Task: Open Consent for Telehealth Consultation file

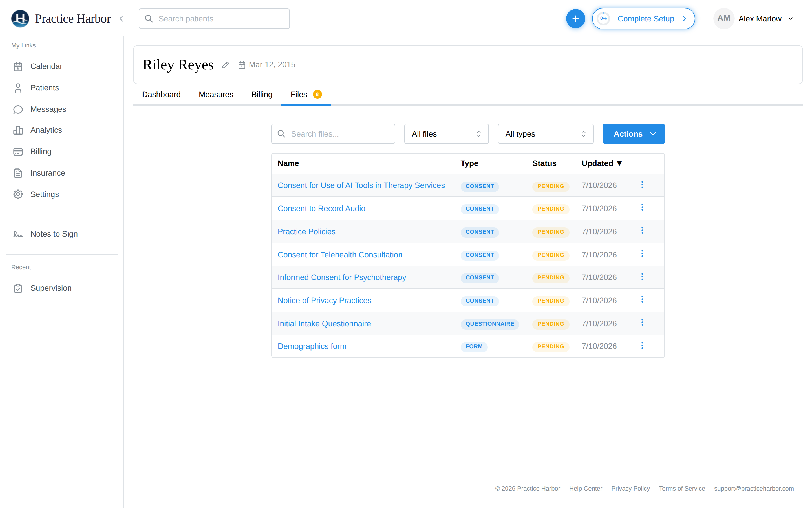Action: point(340,255)
